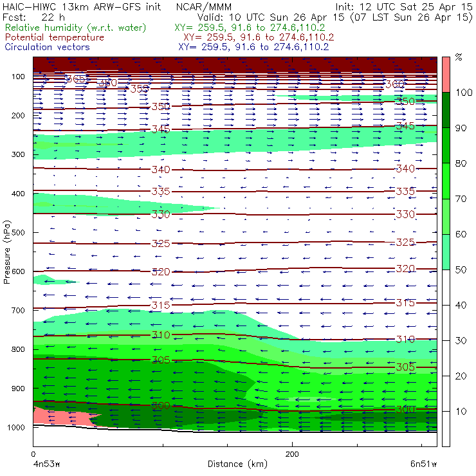Click the 'Distance (km)' axis title

point(237,464)
